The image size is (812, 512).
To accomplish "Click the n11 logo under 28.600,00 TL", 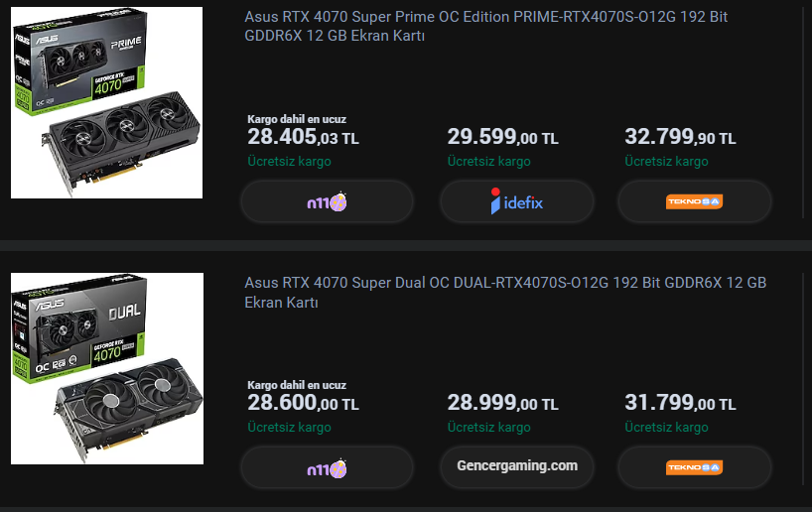I will pos(327,467).
